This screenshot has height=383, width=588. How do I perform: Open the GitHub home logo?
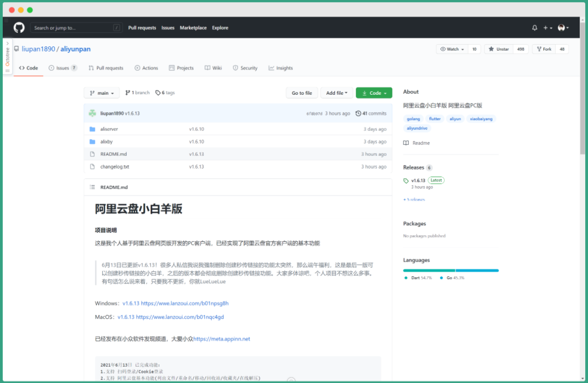(x=19, y=28)
